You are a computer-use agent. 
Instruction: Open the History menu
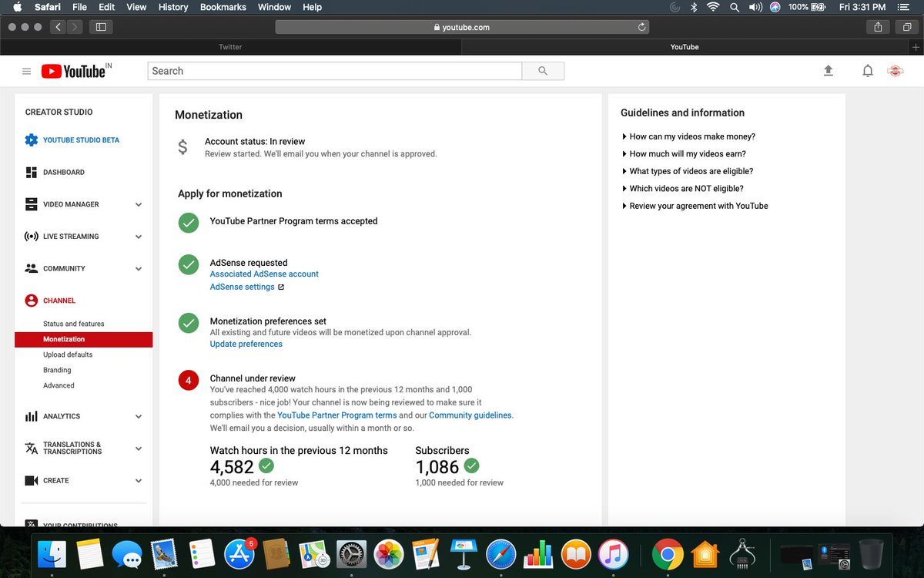(173, 7)
